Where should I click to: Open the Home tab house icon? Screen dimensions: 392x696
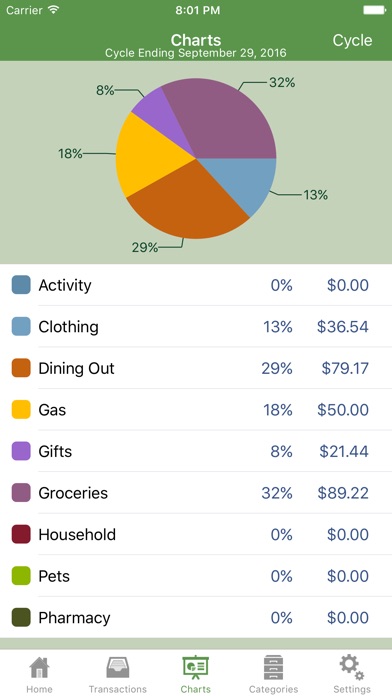[39, 667]
